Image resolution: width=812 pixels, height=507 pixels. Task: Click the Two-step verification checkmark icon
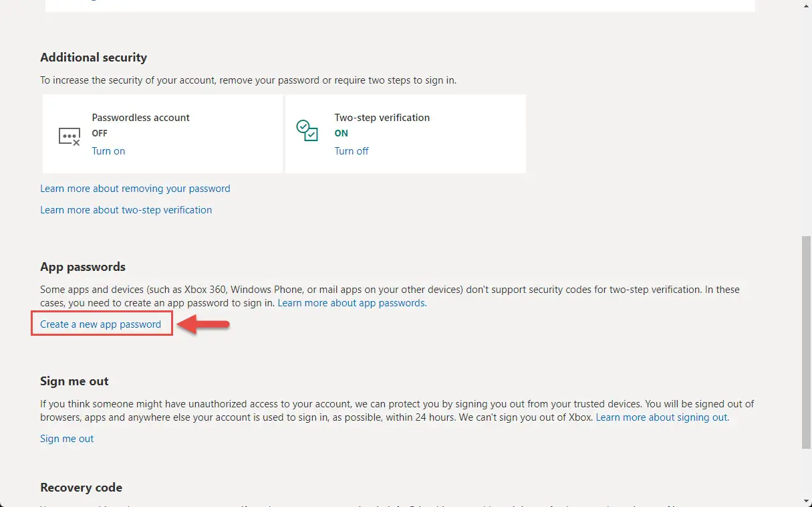307,131
